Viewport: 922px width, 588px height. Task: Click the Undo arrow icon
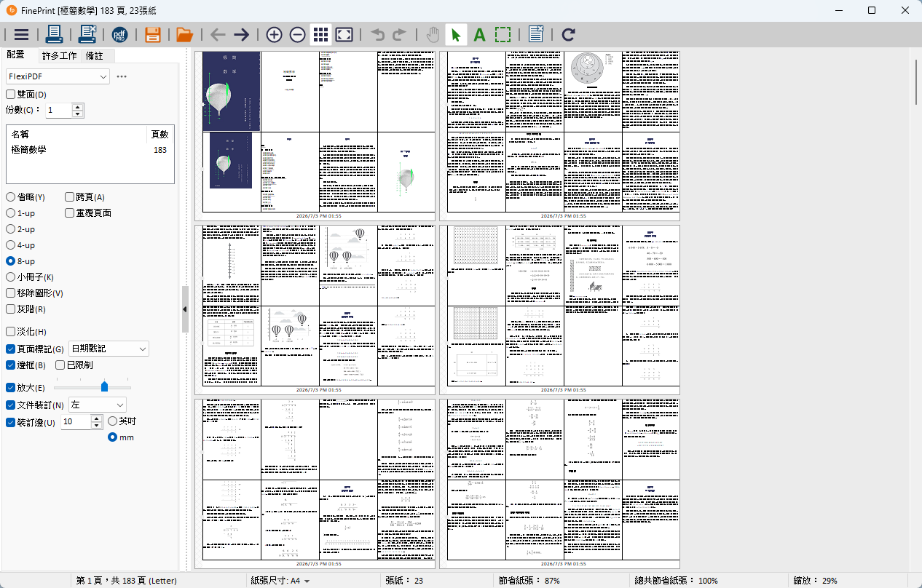377,34
